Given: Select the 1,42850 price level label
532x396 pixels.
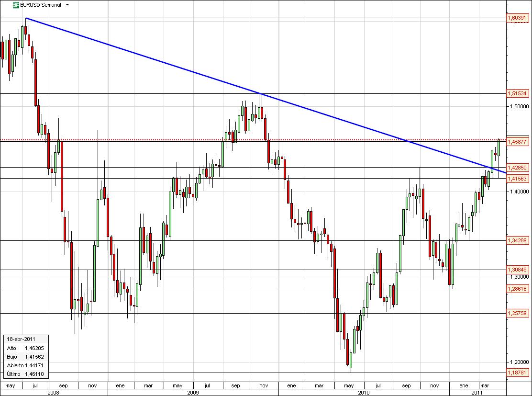Looking at the screenshot, I should (519, 168).
